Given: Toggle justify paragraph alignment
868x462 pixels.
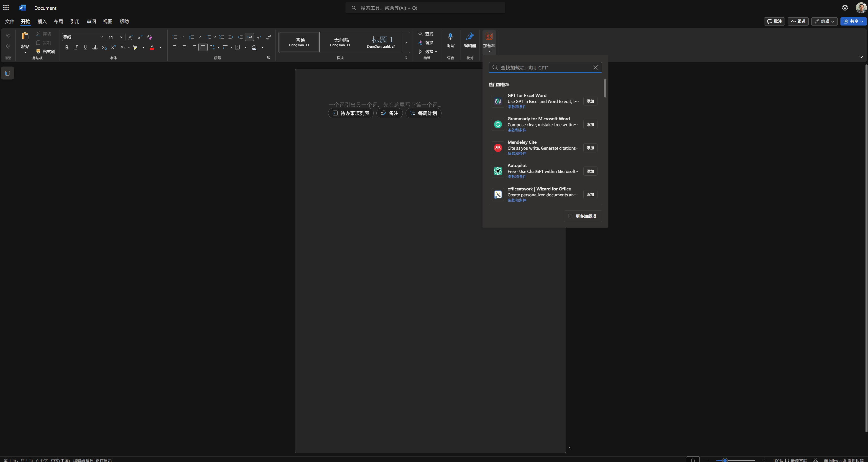Looking at the screenshot, I should pyautogui.click(x=203, y=48).
